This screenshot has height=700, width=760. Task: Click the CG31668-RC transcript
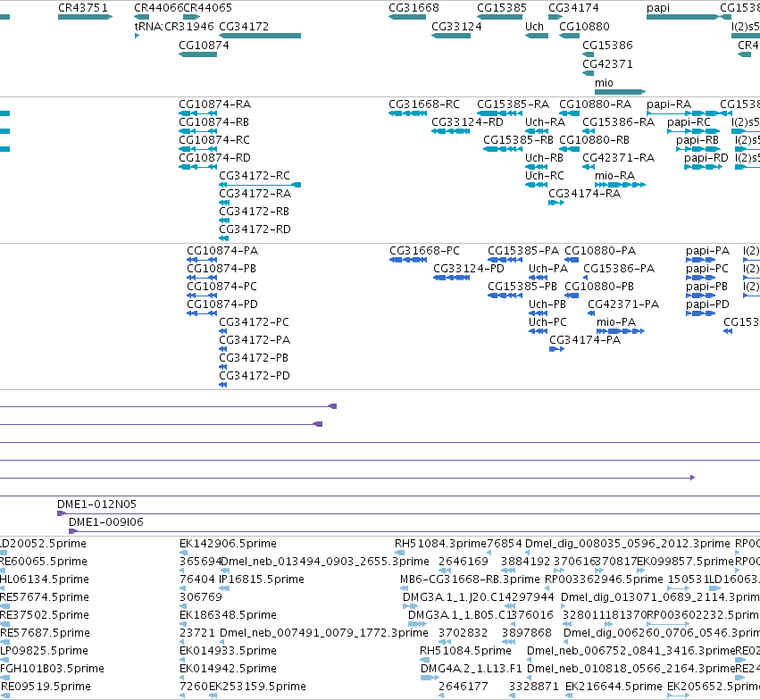tap(407, 113)
